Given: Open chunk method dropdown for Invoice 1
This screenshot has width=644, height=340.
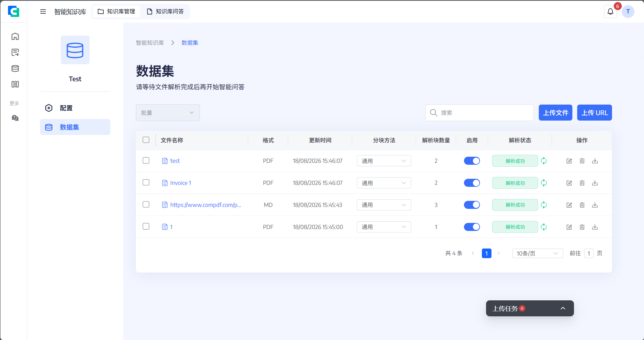Looking at the screenshot, I should point(384,183).
